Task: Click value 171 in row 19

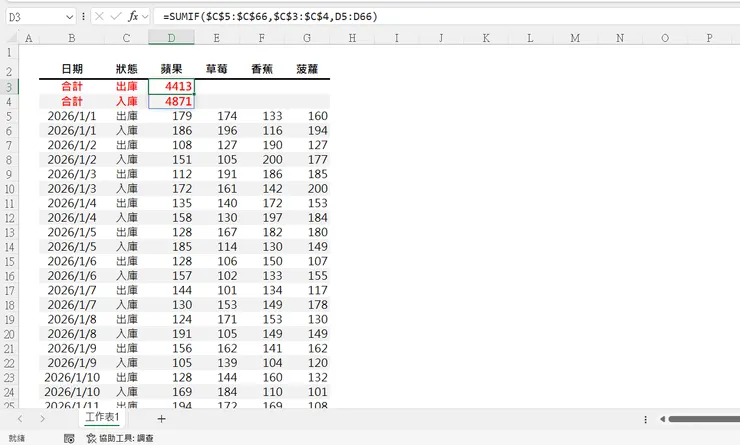Action: (x=216, y=319)
